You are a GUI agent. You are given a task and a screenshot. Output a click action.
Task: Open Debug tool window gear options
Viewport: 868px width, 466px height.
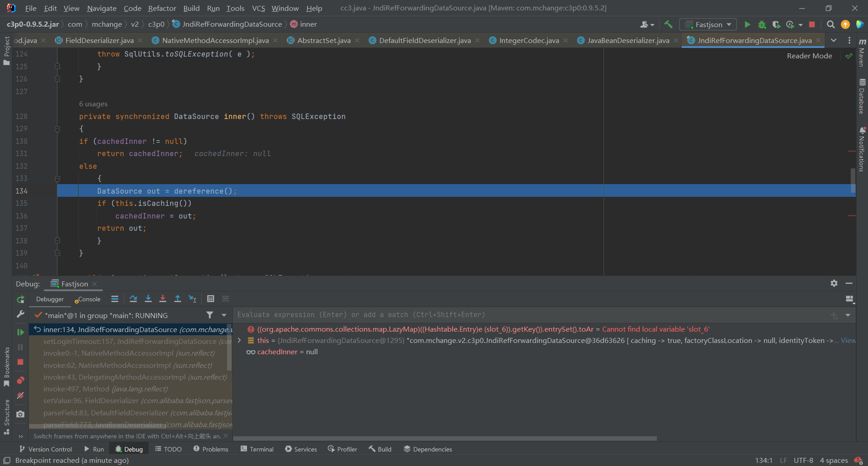coord(834,283)
